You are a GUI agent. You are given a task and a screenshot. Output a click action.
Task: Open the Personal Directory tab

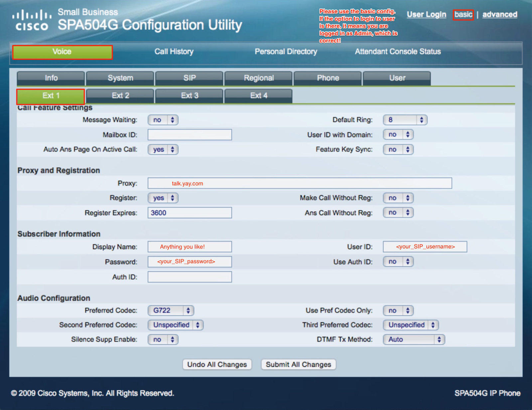(286, 52)
